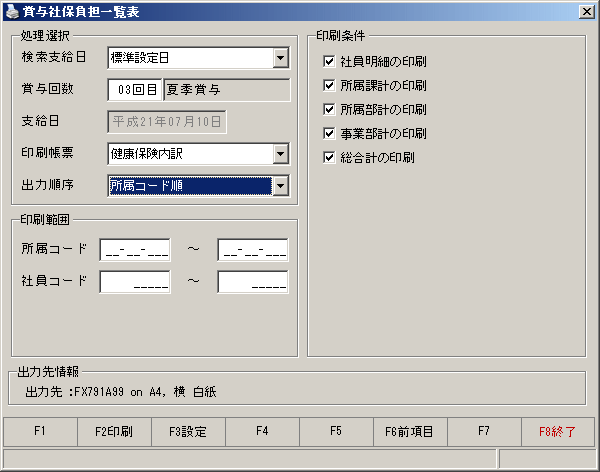Open the 出力順序 dropdown arrow
Image resolution: width=600 pixels, height=472 pixels.
281,186
